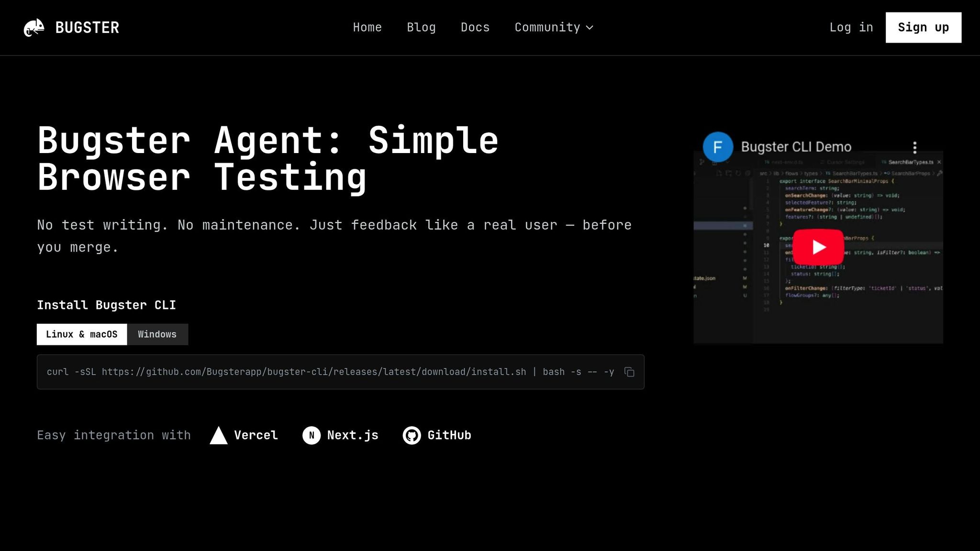The width and height of the screenshot is (980, 551).
Task: Click the curl install command text
Action: [330, 372]
